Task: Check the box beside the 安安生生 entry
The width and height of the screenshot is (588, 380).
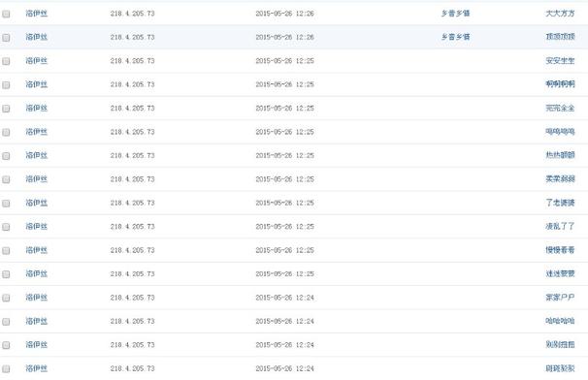Action: point(6,61)
